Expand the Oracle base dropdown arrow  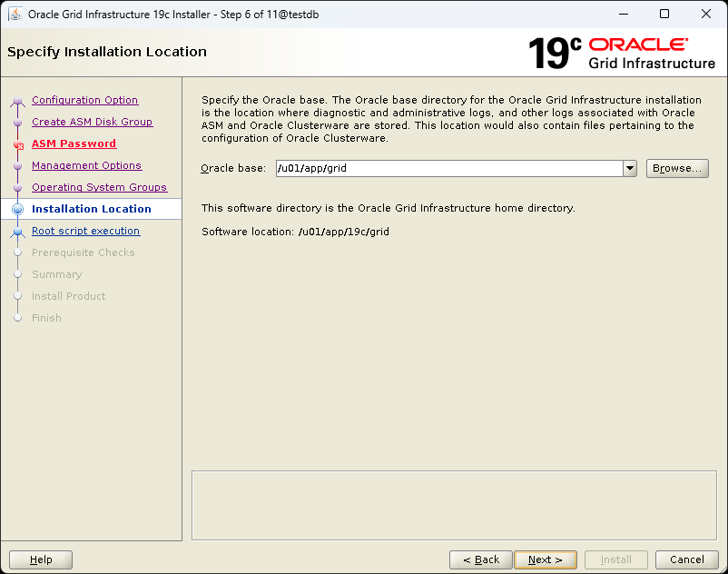[630, 168]
